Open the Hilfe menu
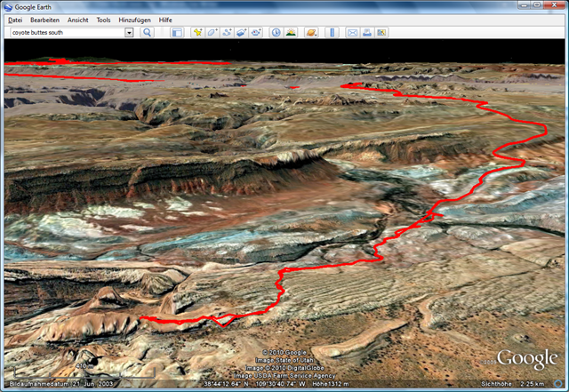The height and width of the screenshot is (392, 569). tap(165, 19)
